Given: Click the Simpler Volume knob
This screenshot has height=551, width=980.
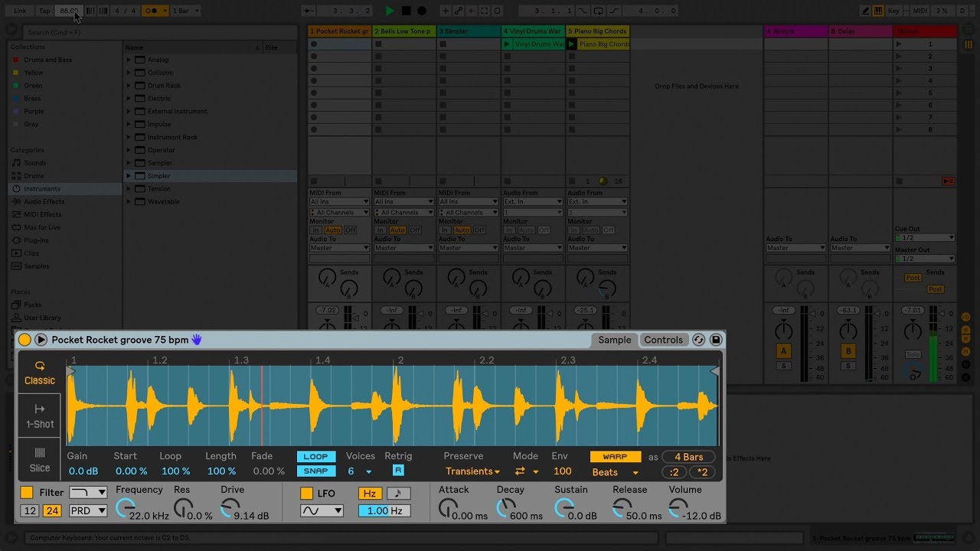Looking at the screenshot, I should (678, 507).
